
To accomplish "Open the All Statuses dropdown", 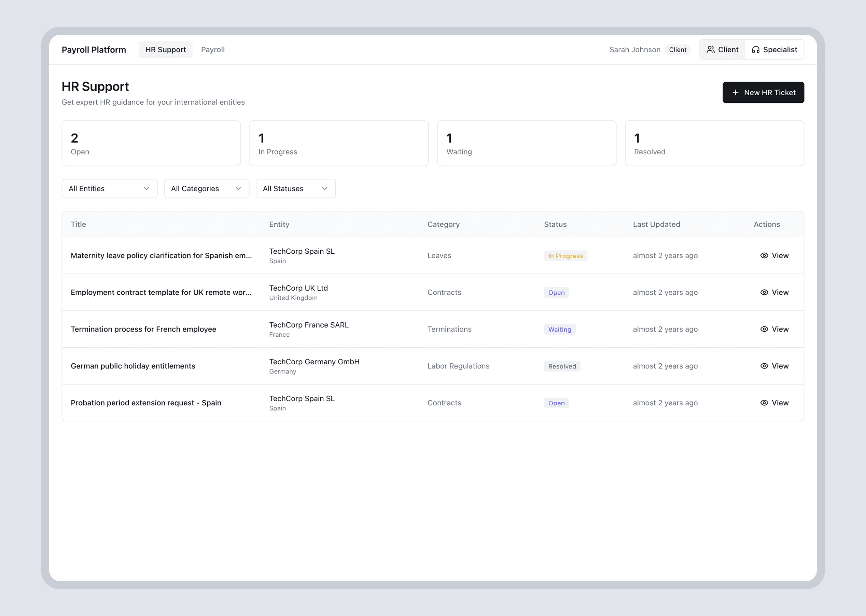I will [x=295, y=188].
